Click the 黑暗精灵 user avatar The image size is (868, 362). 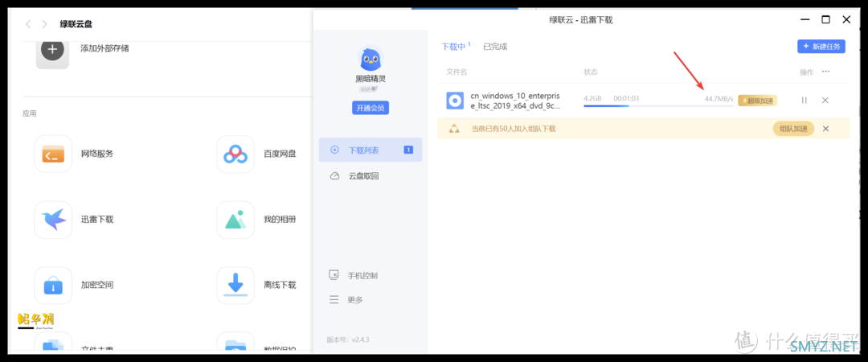tap(371, 58)
